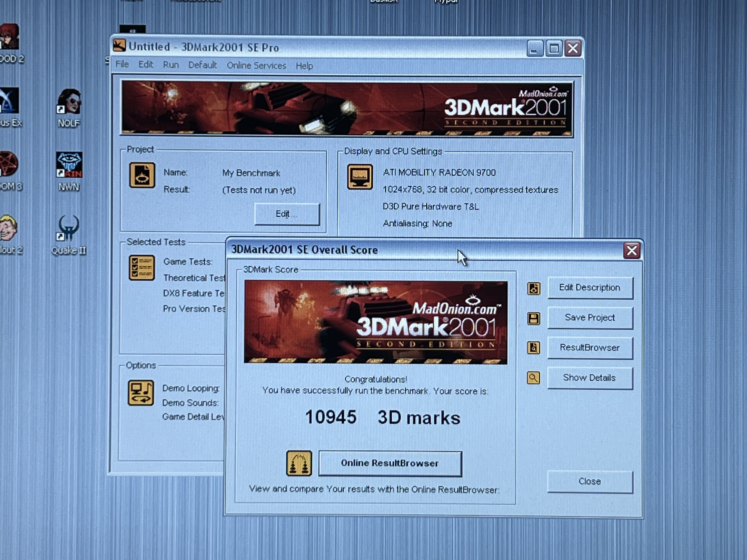Image resolution: width=747 pixels, height=560 pixels.
Task: Open the Run menu
Action: (171, 64)
